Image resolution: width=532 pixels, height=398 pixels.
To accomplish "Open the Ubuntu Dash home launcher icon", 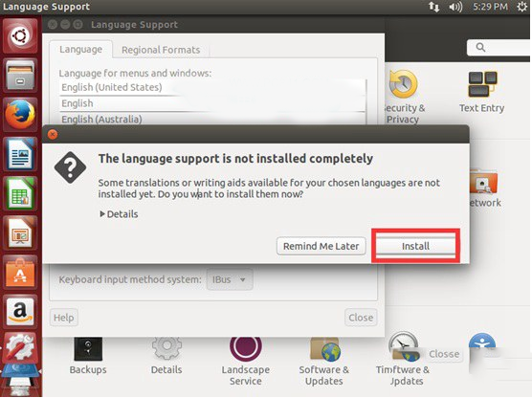I will coord(20,36).
